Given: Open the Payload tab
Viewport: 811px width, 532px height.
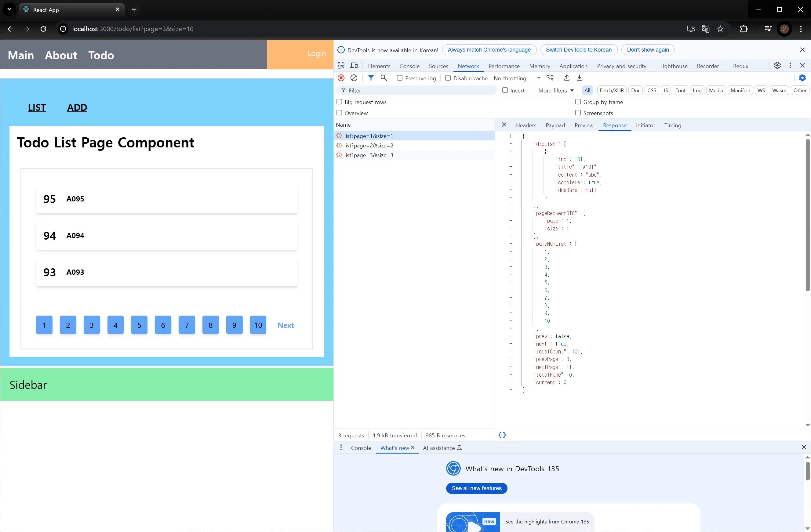Looking at the screenshot, I should [x=555, y=125].
